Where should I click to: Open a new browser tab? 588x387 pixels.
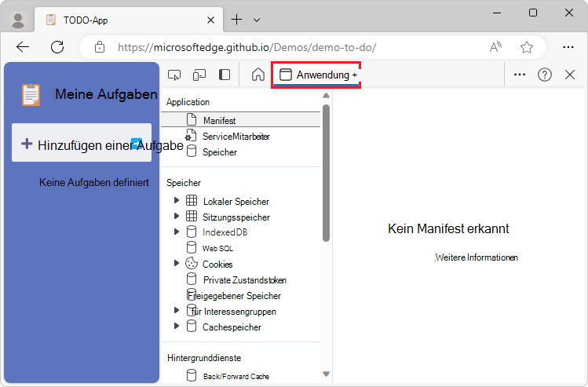(236, 20)
